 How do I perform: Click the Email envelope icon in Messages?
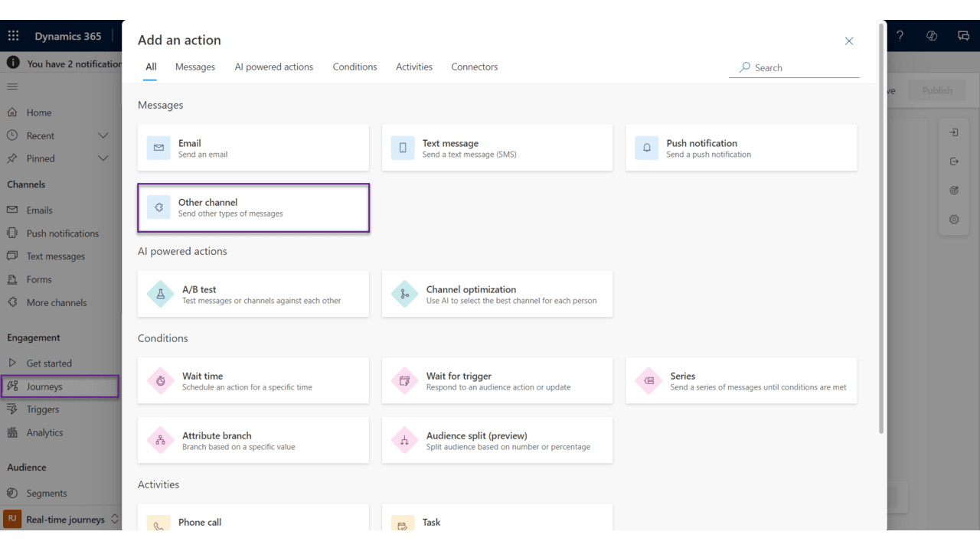point(158,148)
